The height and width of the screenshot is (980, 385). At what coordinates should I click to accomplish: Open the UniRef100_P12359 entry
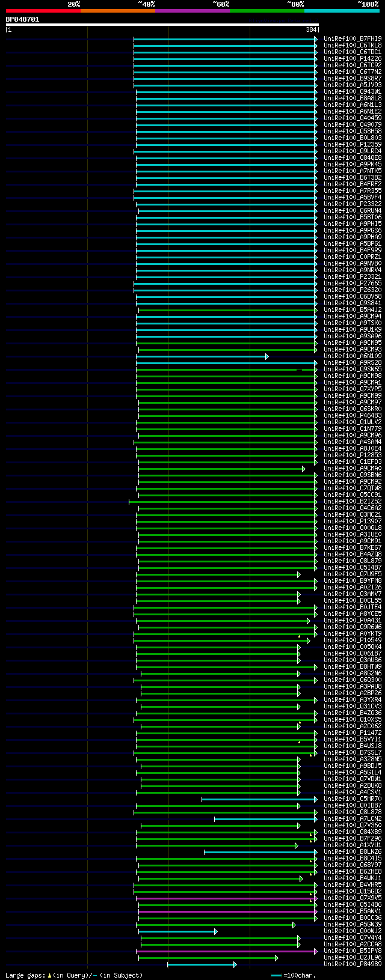[x=353, y=144]
